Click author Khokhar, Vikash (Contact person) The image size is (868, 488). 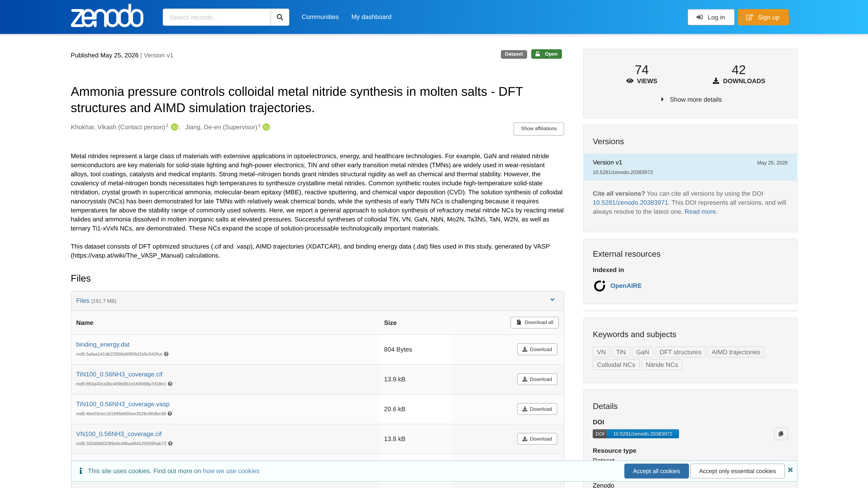pyautogui.click(x=118, y=127)
